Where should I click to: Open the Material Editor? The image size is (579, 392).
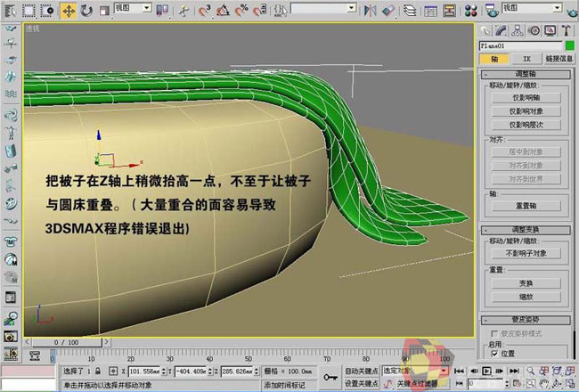pyautogui.click(x=471, y=11)
